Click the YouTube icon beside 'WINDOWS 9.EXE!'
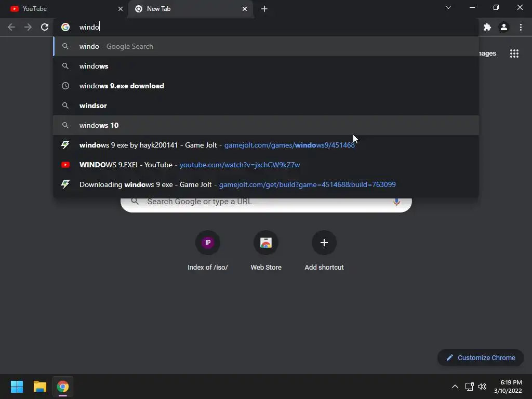The image size is (532, 399). (65, 165)
